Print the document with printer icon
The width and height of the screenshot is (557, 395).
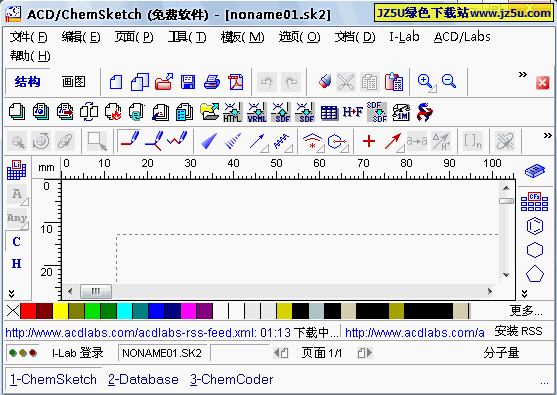point(212,82)
